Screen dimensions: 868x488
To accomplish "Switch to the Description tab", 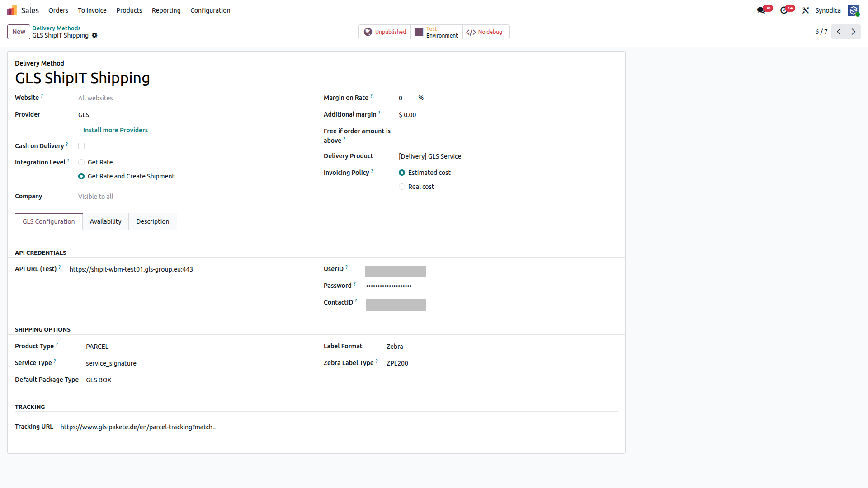I will coord(153,221).
